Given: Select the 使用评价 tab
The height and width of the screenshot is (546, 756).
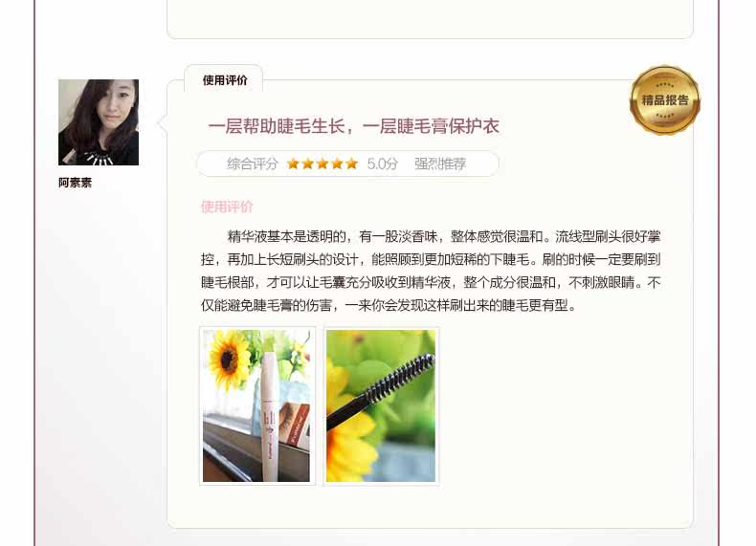Looking at the screenshot, I should click(224, 79).
